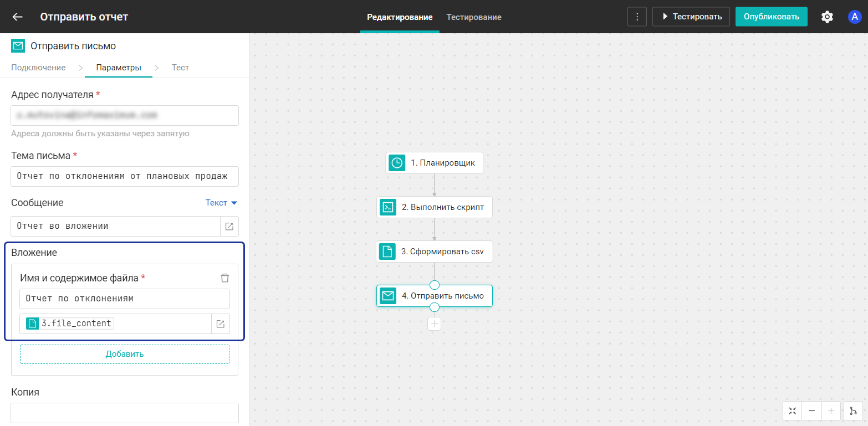The height and width of the screenshot is (426, 868).
Task: Open the Тест step tab
Action: [180, 68]
